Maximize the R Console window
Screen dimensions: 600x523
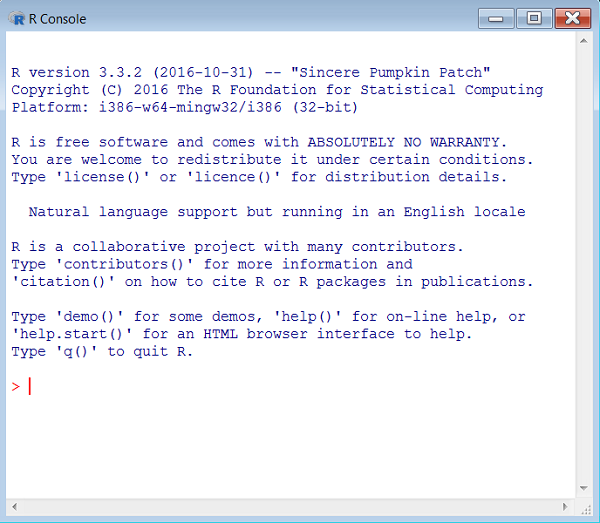(x=534, y=18)
